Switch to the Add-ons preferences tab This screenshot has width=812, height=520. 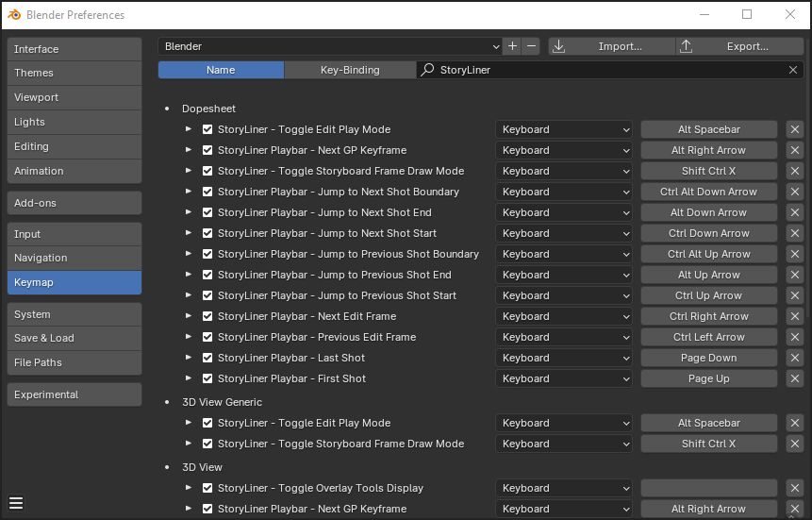click(x=74, y=203)
